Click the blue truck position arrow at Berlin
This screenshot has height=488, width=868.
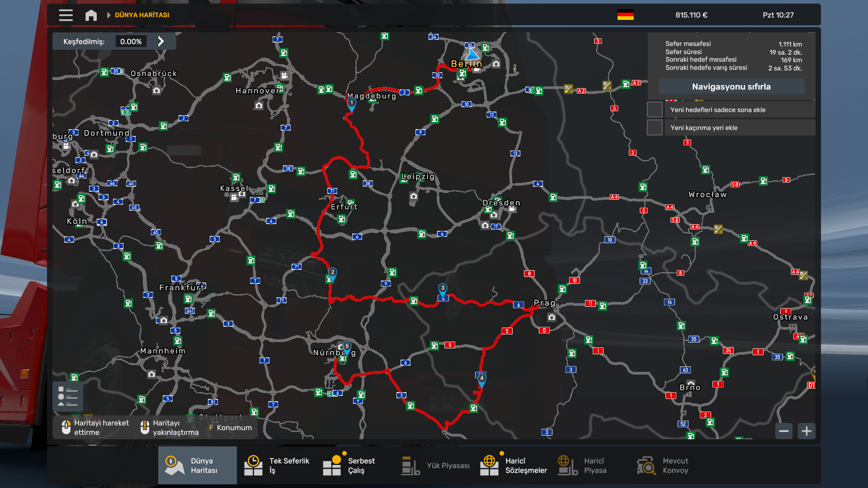(472, 55)
